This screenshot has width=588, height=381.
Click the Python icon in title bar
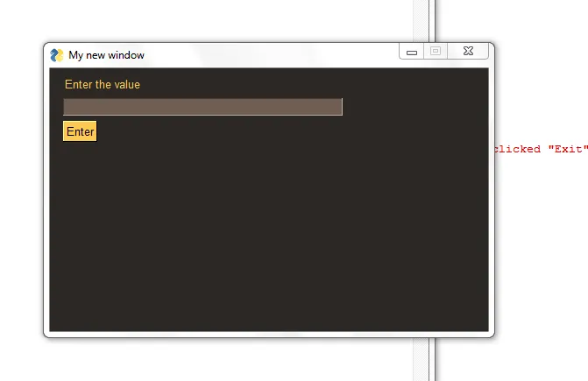[x=57, y=55]
